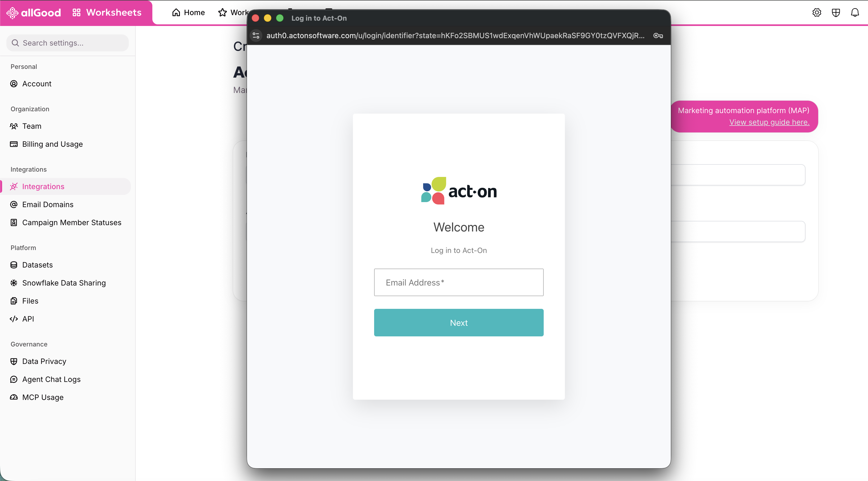Click the Home tab in top navigation
868x481 pixels.
[188, 13]
